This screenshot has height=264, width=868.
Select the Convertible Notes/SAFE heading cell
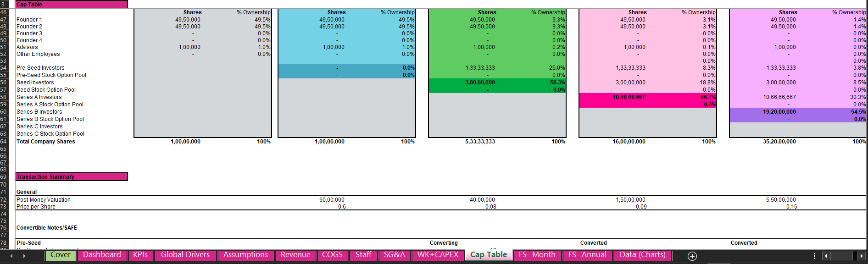pos(47,228)
